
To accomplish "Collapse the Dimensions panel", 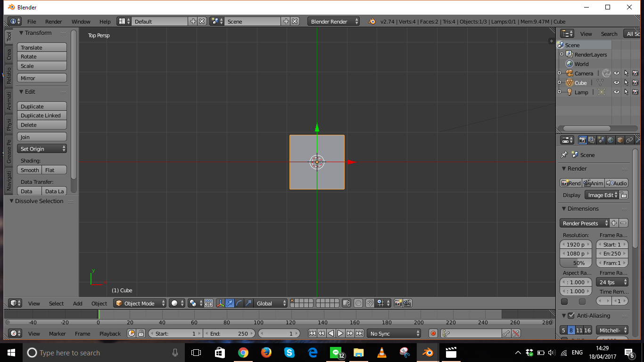I will (563, 208).
